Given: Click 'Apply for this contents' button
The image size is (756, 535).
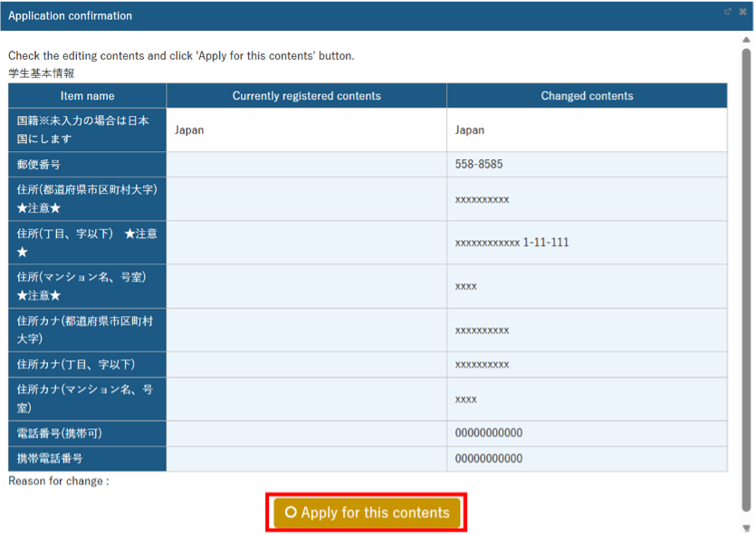Looking at the screenshot, I should [x=367, y=512].
